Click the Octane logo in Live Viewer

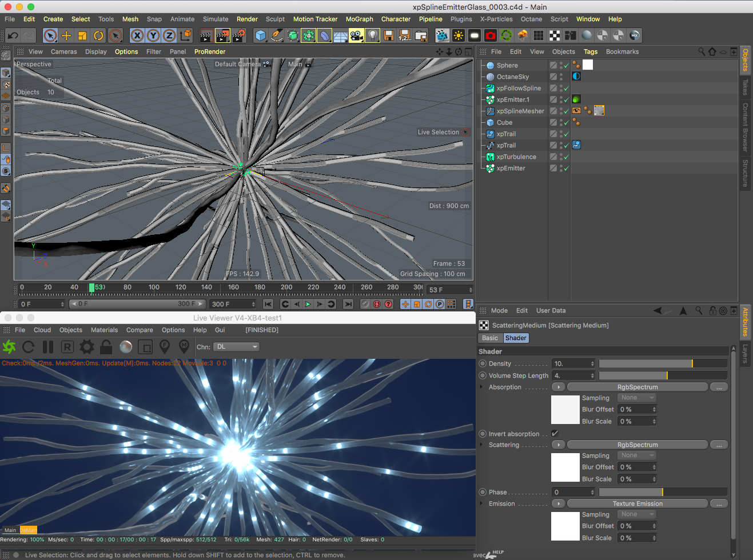pyautogui.click(x=9, y=347)
